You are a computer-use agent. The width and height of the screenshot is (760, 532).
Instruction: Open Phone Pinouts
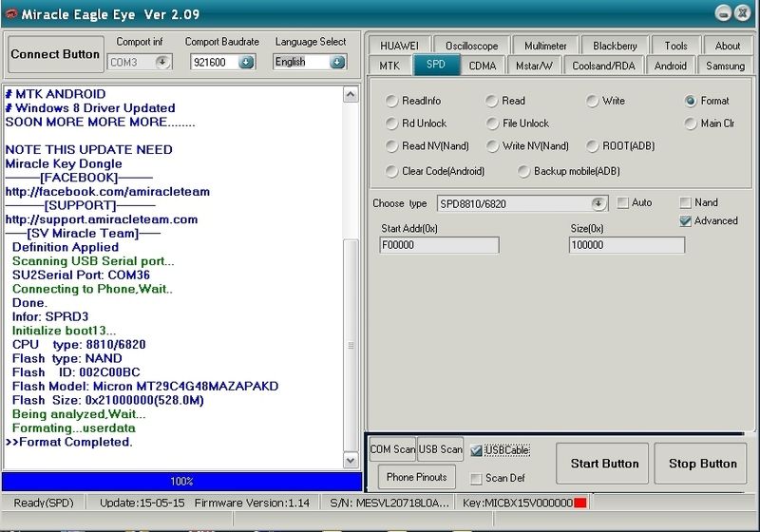tap(417, 477)
